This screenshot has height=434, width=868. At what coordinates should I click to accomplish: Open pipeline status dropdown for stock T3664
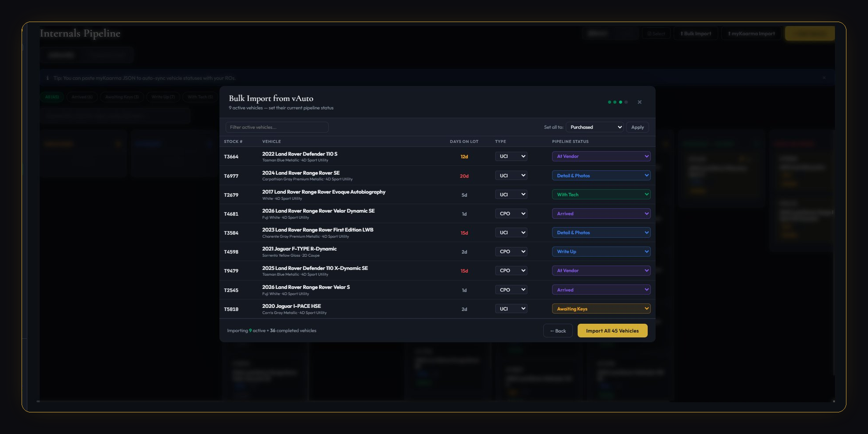coord(601,157)
